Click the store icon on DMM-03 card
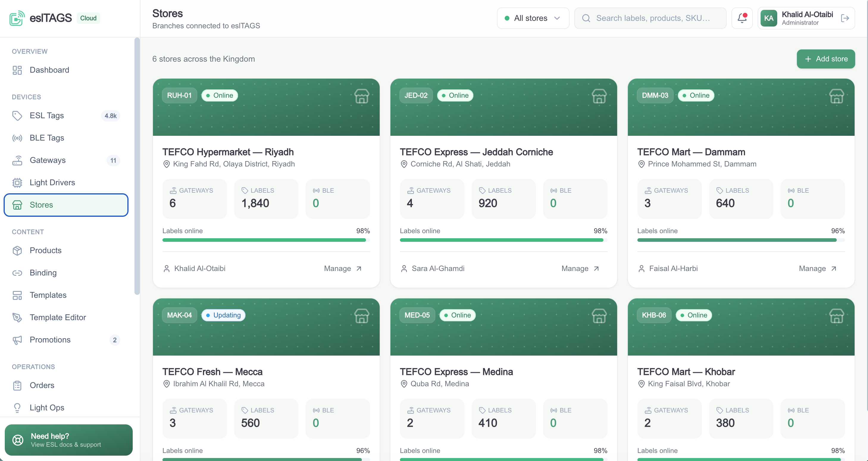Screen dimensions: 868x461 pyautogui.click(x=837, y=96)
